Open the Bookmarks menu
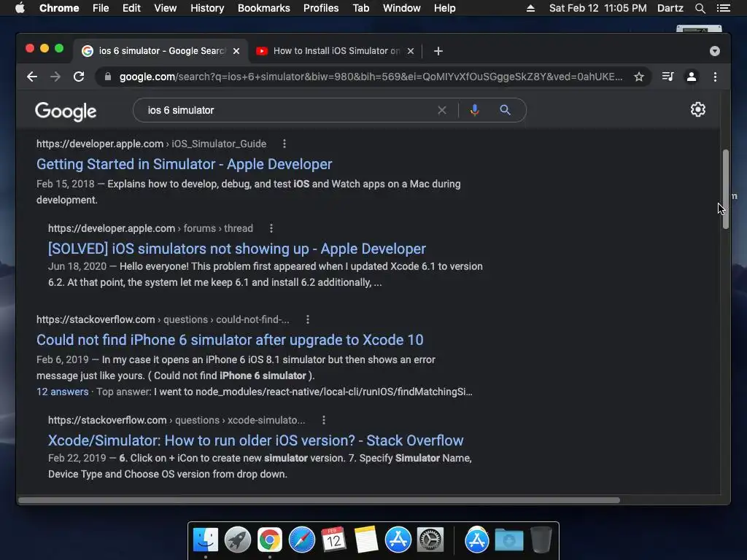The image size is (747, 560). point(263,8)
